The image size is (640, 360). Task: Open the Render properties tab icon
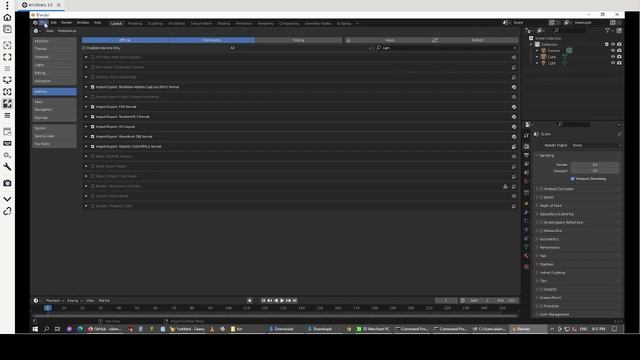point(527,147)
